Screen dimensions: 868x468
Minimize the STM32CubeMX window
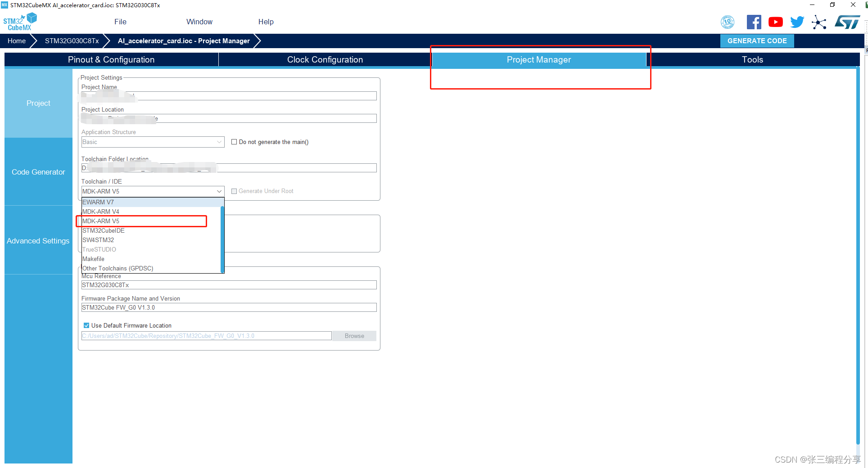tap(812, 5)
